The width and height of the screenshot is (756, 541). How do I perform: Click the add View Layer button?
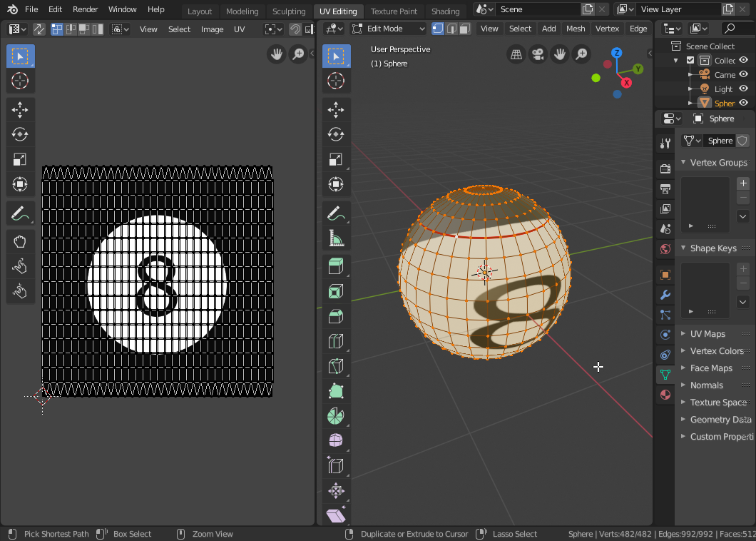click(728, 9)
